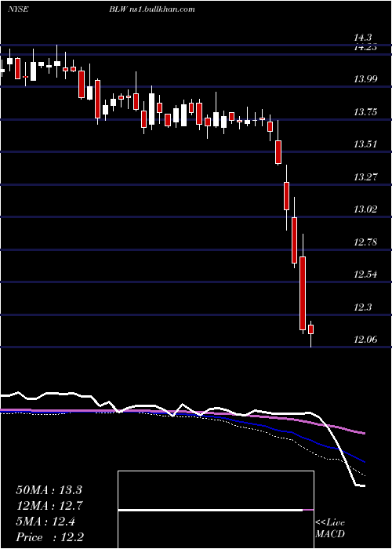This screenshot has height=549, width=392.
Task: Select the 12.54 price axis label
Action: click(366, 274)
